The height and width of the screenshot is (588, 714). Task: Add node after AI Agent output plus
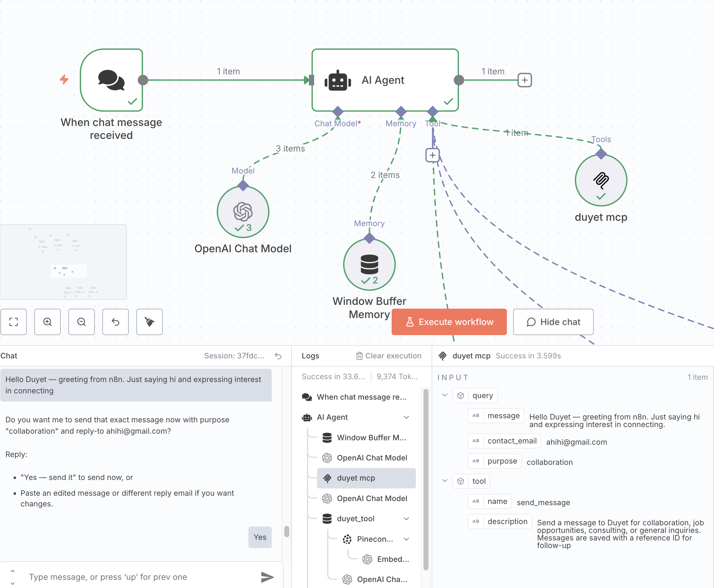[524, 80]
